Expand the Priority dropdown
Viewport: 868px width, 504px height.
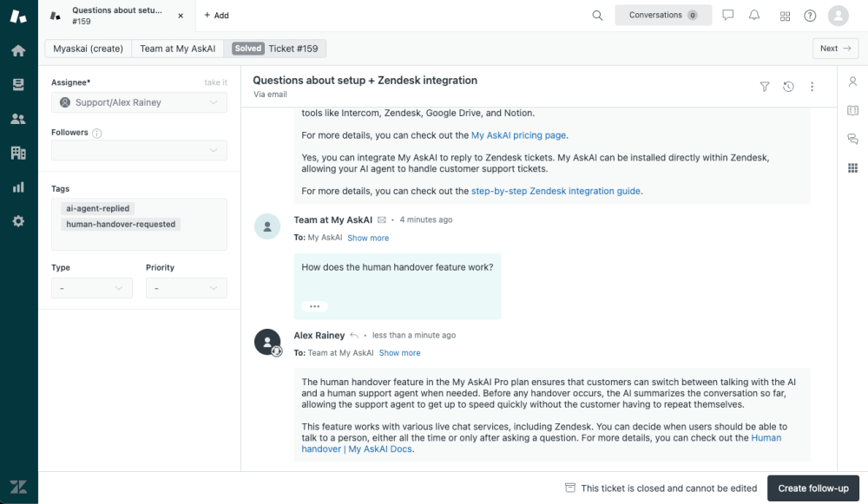pyautogui.click(x=186, y=288)
